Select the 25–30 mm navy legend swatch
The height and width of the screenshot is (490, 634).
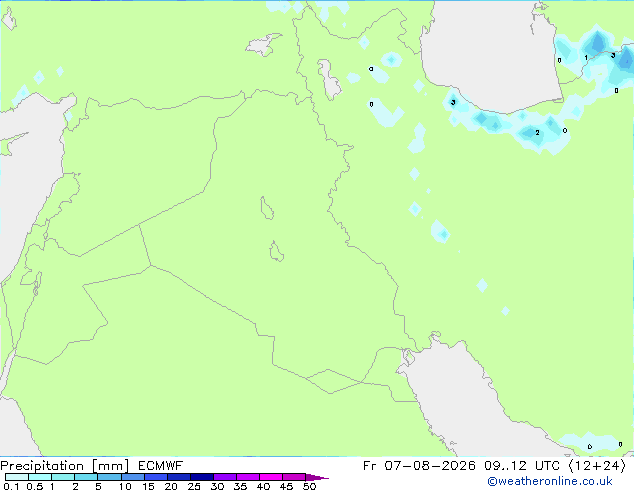201,477
